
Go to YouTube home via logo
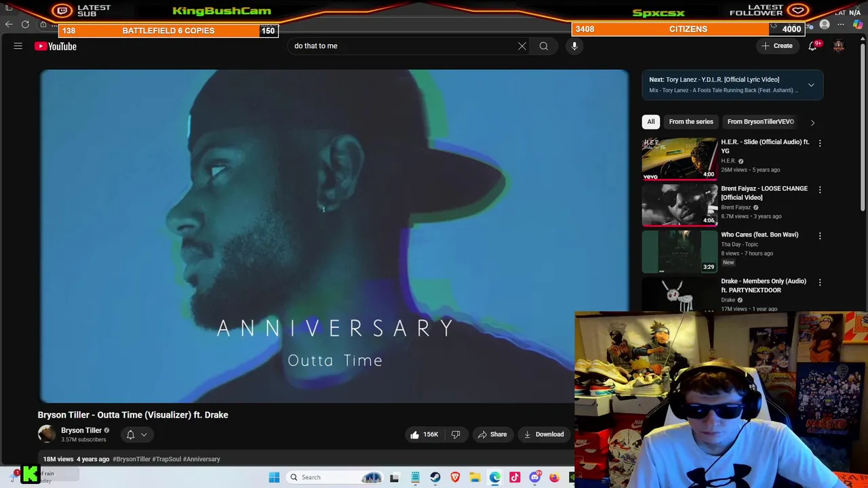pyautogui.click(x=56, y=46)
